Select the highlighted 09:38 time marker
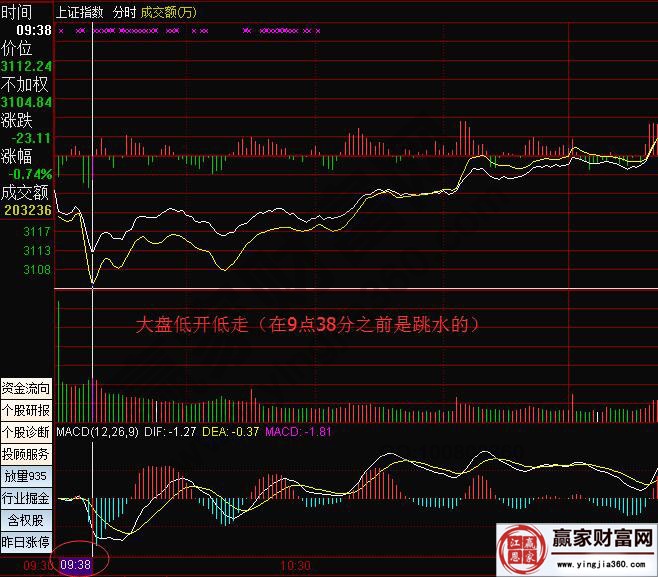The width and height of the screenshot is (658, 577). 77,565
